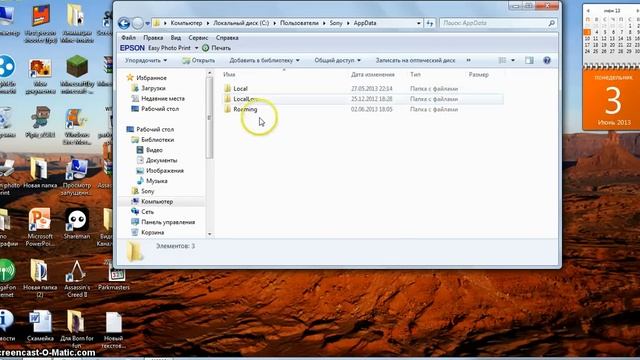Select the Sony user folder in tree
Image resolution: width=640 pixels, height=360 pixels.
[148, 191]
